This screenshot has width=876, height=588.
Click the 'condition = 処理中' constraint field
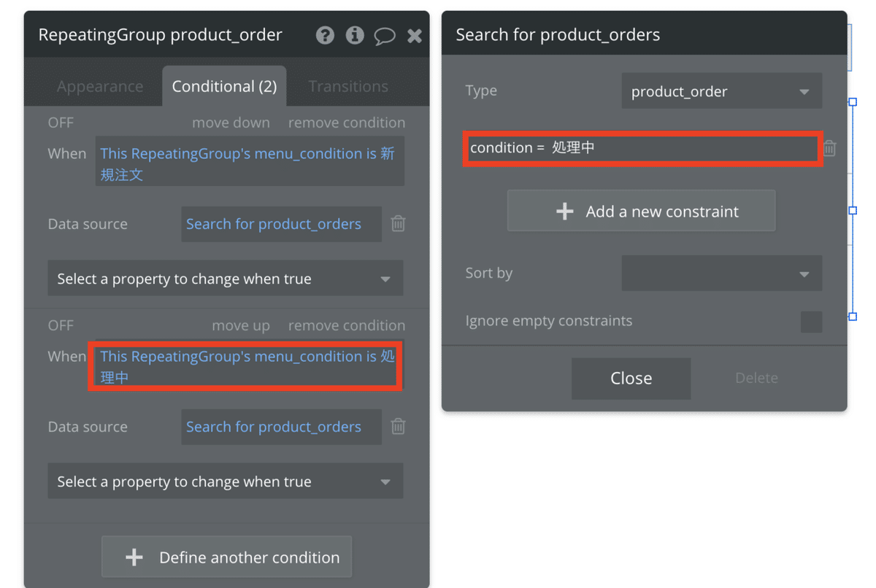coord(642,148)
